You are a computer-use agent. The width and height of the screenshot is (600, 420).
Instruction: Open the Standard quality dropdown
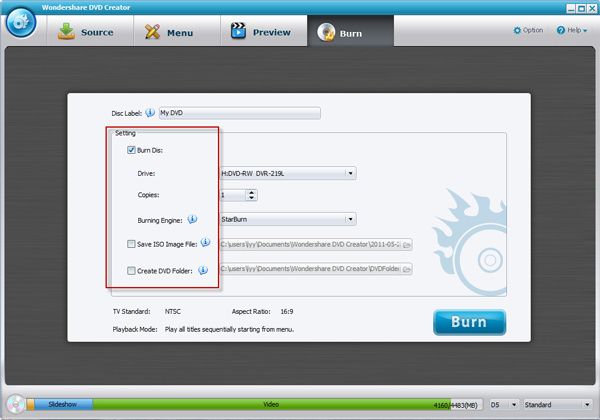click(x=557, y=405)
